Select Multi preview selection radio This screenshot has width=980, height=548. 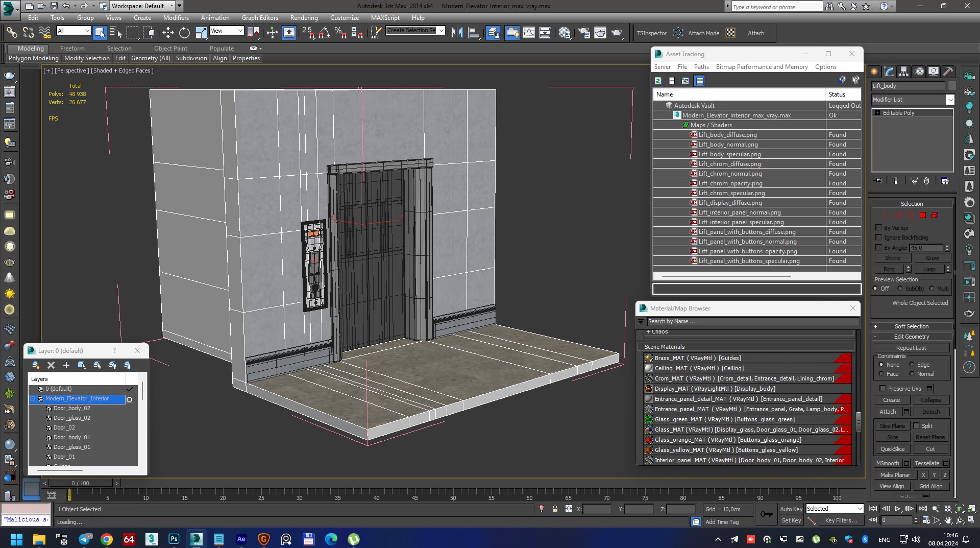[932, 289]
